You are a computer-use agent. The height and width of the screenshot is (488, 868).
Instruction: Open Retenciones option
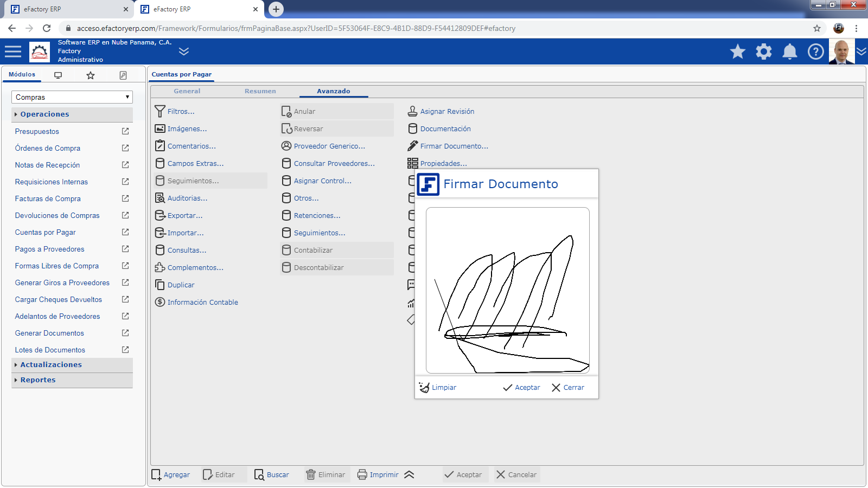click(x=311, y=215)
